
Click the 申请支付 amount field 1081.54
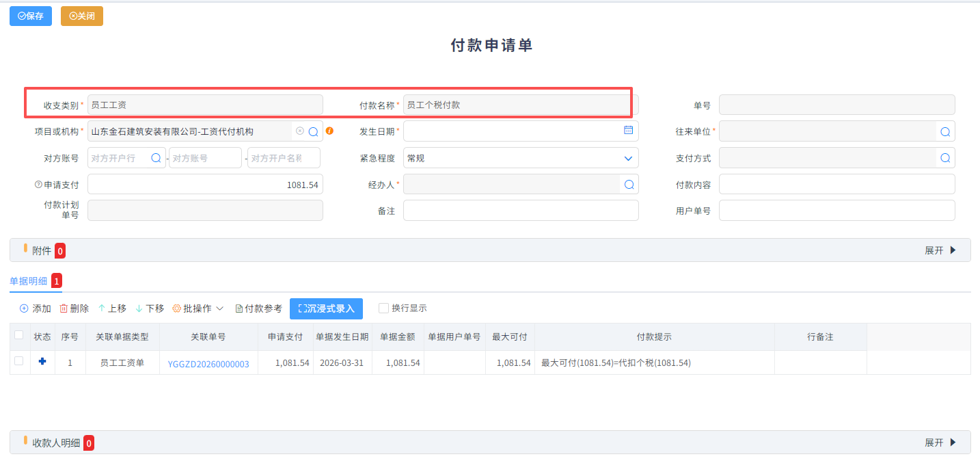[x=205, y=185]
